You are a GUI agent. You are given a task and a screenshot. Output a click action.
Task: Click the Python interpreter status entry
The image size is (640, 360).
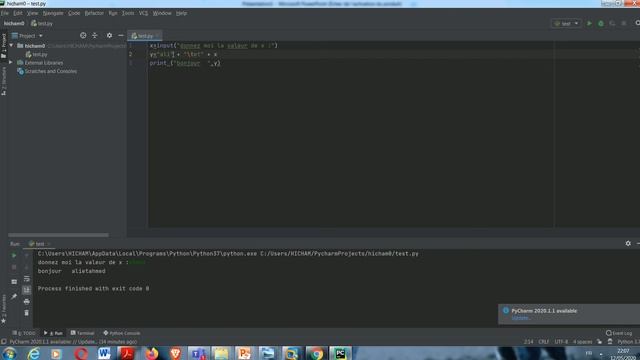[629, 342]
